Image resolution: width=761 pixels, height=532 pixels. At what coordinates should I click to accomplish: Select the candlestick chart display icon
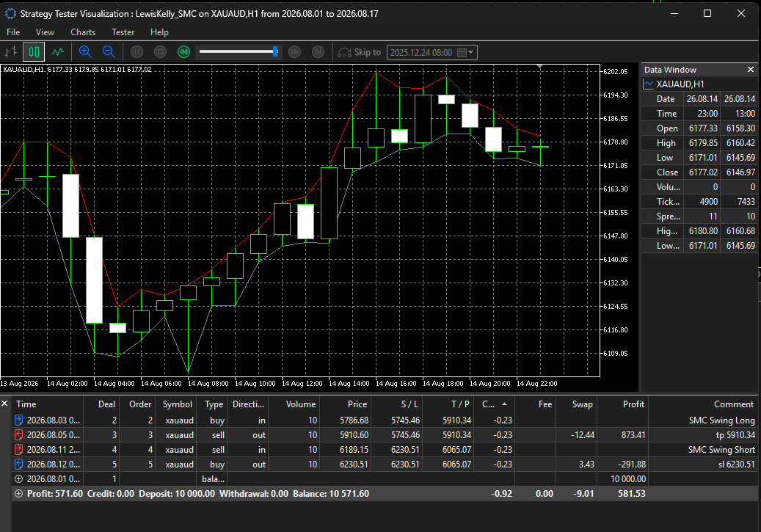[34, 51]
